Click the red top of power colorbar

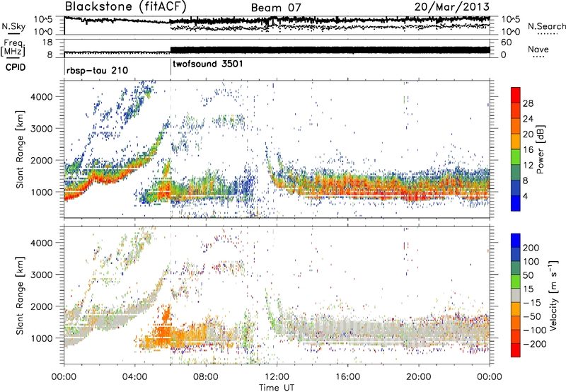point(516,95)
